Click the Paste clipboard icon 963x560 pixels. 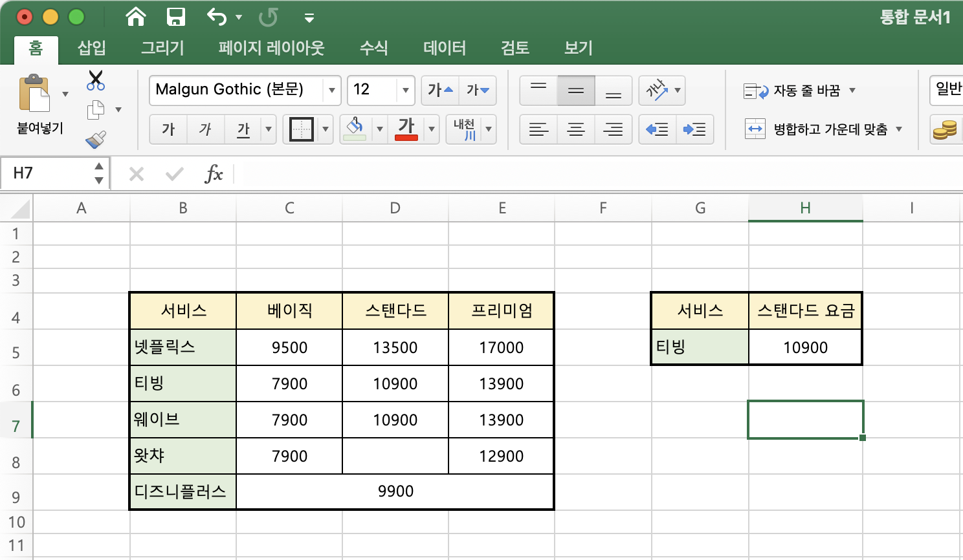(34, 94)
